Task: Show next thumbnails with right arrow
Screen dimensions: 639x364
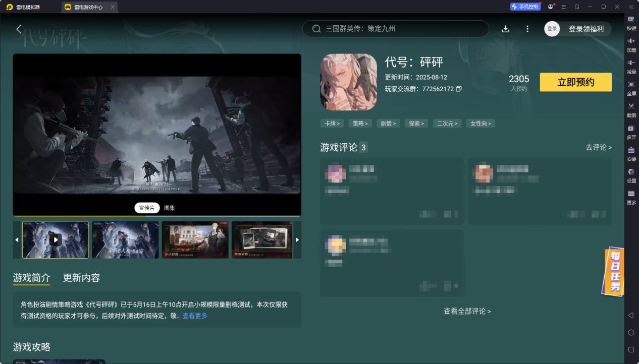Action: point(297,240)
